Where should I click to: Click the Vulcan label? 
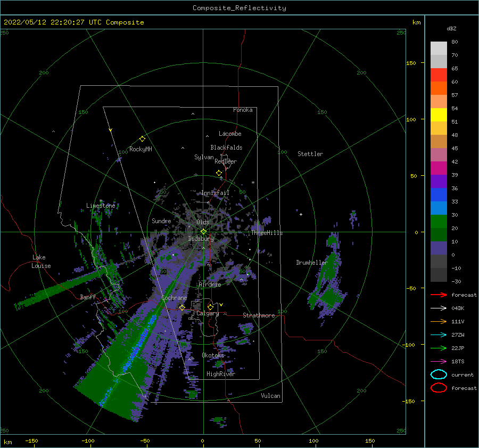270,396
